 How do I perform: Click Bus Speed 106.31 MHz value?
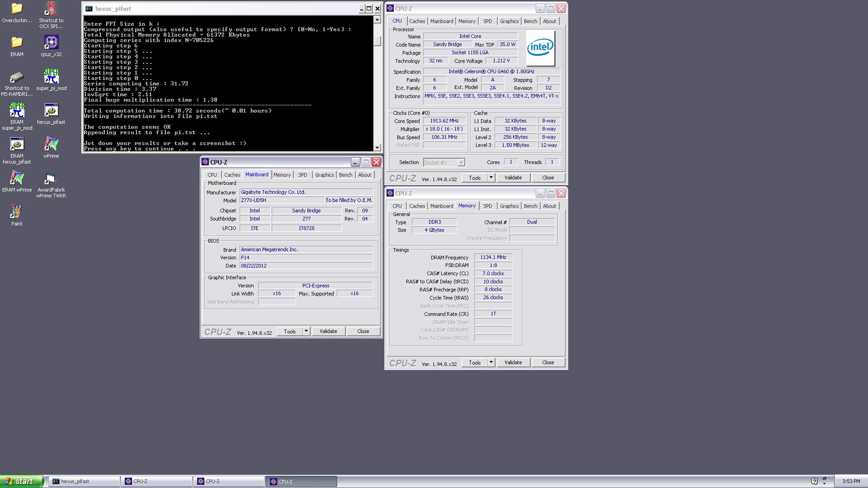444,137
